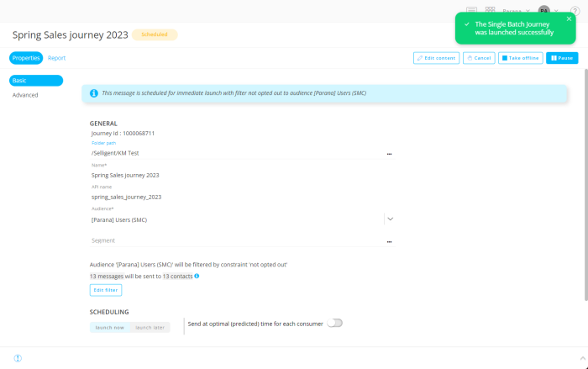Screen dimensions: 588x369
Task: Click info icon next to 13 contacts
Action: (x=197, y=276)
